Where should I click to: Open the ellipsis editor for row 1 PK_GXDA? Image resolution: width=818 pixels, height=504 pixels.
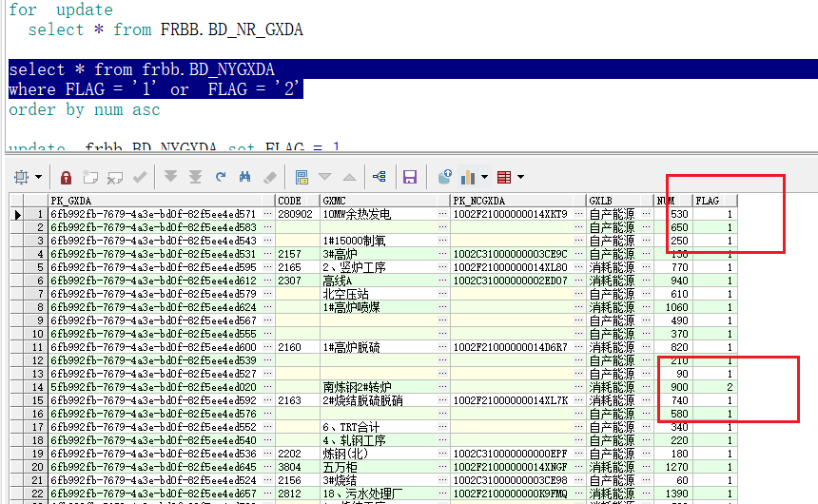tap(267, 214)
